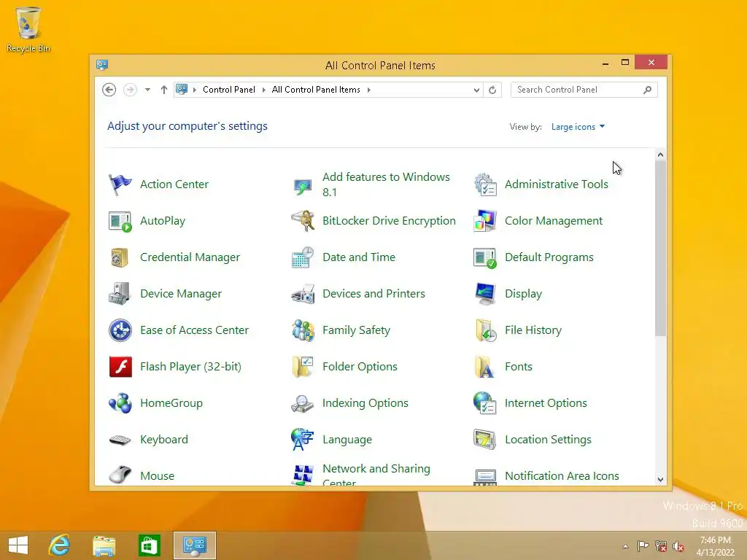Click in the Search Control Panel field
747x560 pixels.
pyautogui.click(x=584, y=90)
